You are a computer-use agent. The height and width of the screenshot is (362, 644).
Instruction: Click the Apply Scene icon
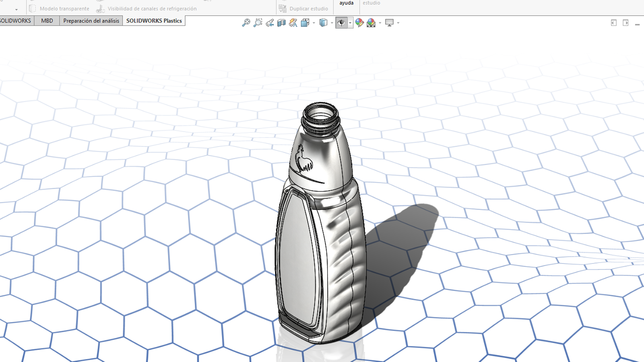(x=371, y=23)
